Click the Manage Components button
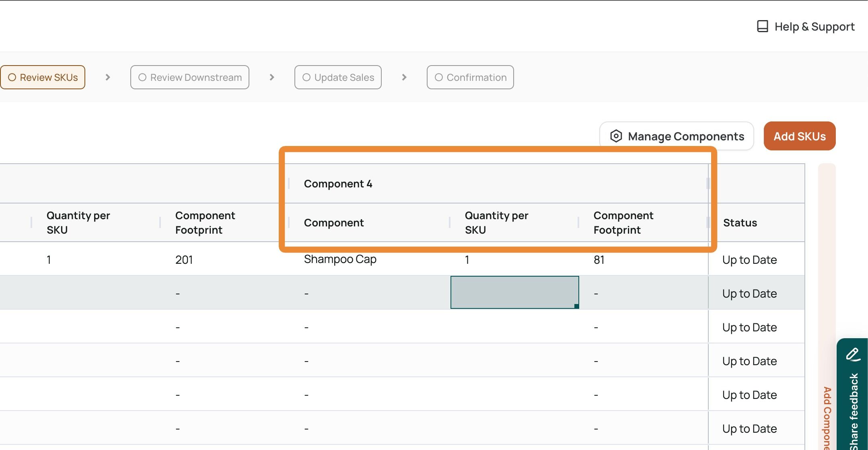 click(677, 136)
